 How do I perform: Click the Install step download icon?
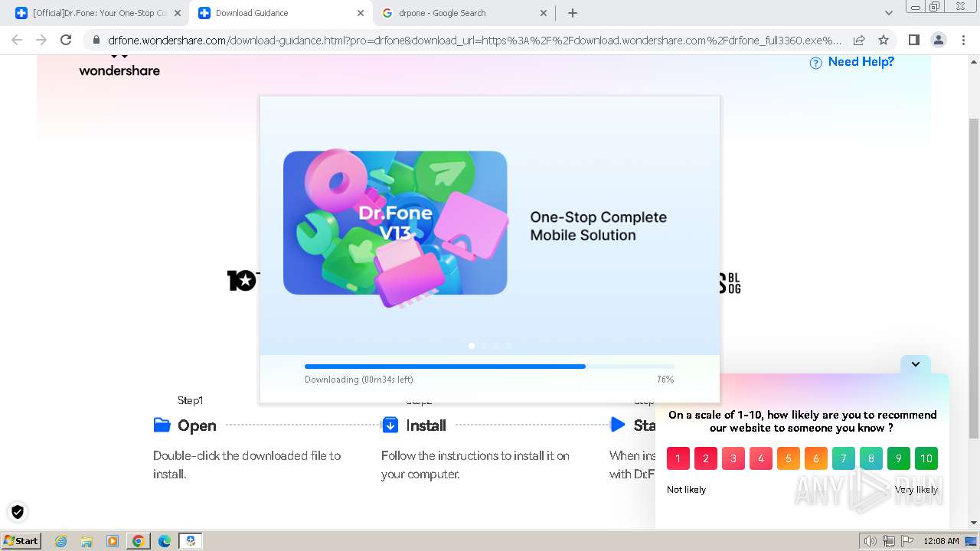click(x=390, y=425)
